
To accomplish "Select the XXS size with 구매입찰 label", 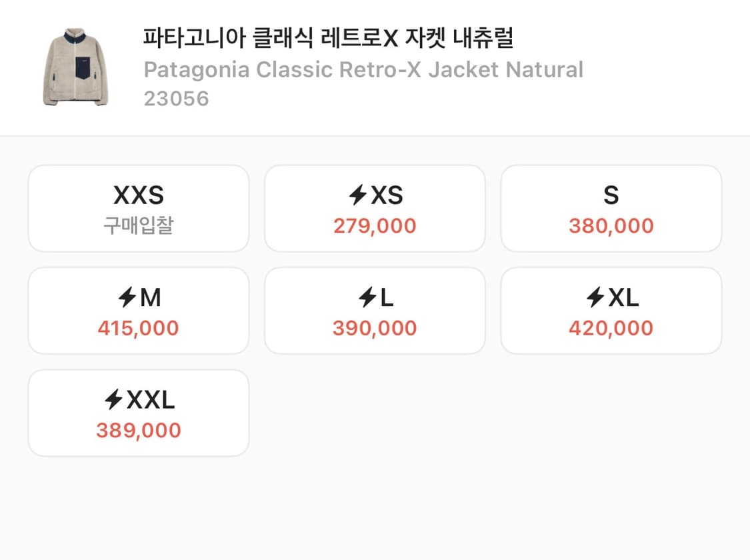I will pyautogui.click(x=138, y=208).
